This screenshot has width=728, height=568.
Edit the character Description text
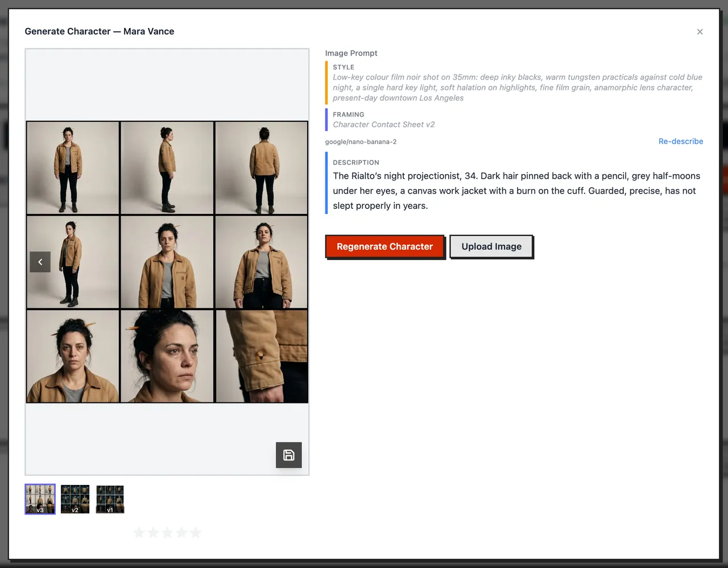point(516,191)
